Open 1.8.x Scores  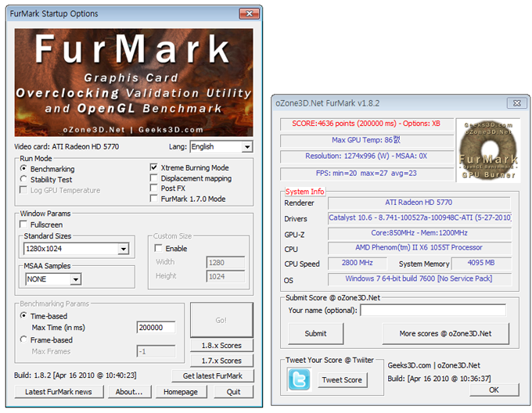(x=221, y=346)
